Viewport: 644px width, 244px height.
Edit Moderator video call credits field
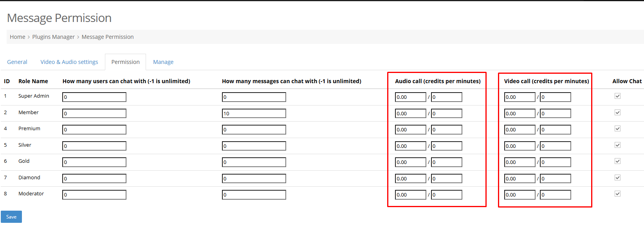pyautogui.click(x=520, y=195)
